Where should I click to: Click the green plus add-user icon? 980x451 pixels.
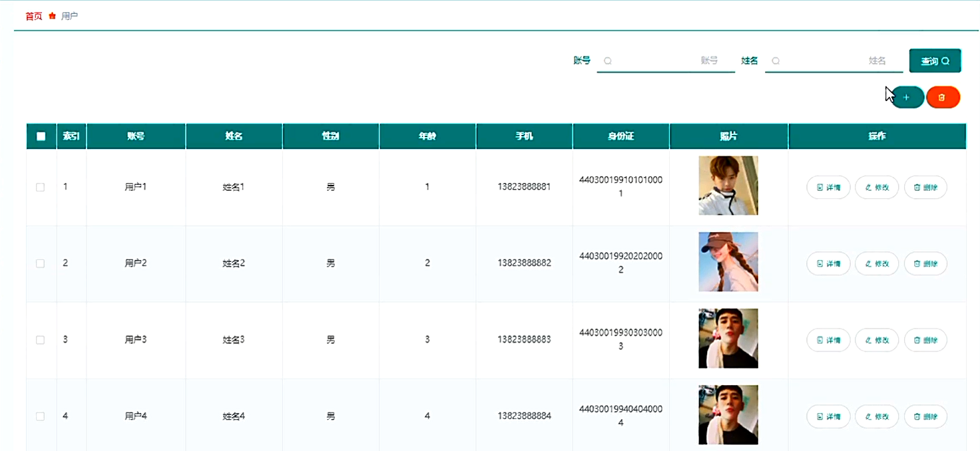(907, 97)
